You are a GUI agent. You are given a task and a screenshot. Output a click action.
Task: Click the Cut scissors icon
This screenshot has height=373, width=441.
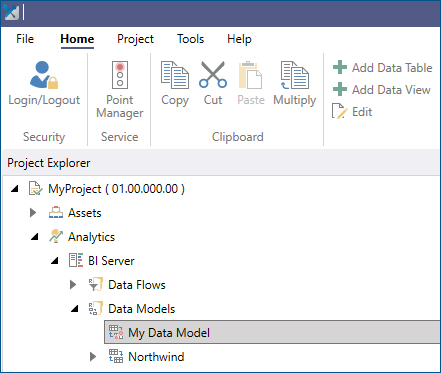click(x=213, y=75)
